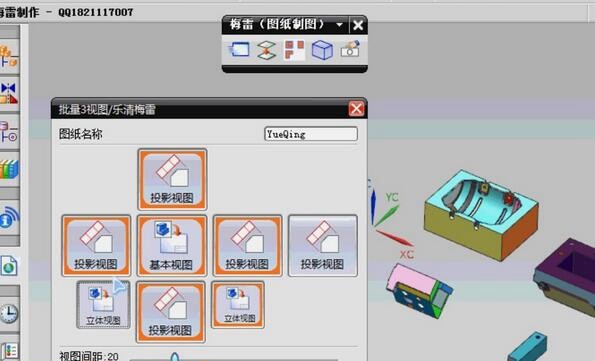595x361 pixels.
Task: Click the blue 3D cube icon
Action: point(322,50)
